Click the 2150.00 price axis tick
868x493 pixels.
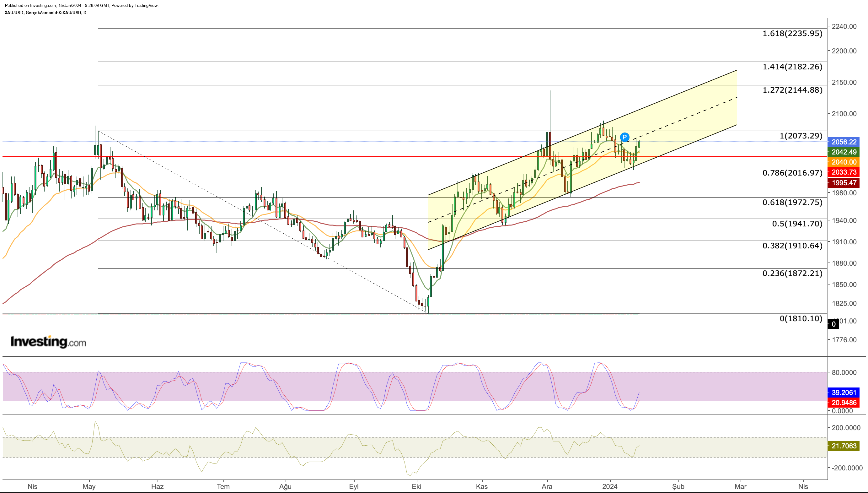pos(844,83)
